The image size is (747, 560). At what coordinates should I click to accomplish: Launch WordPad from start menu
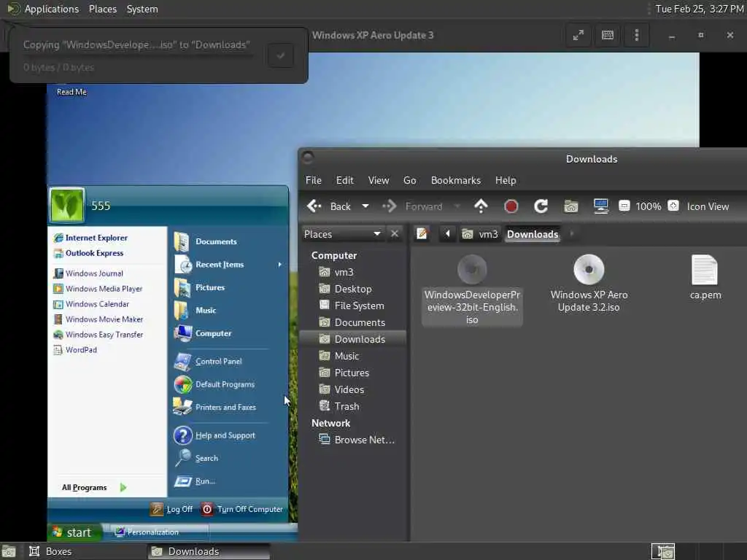coord(75,349)
